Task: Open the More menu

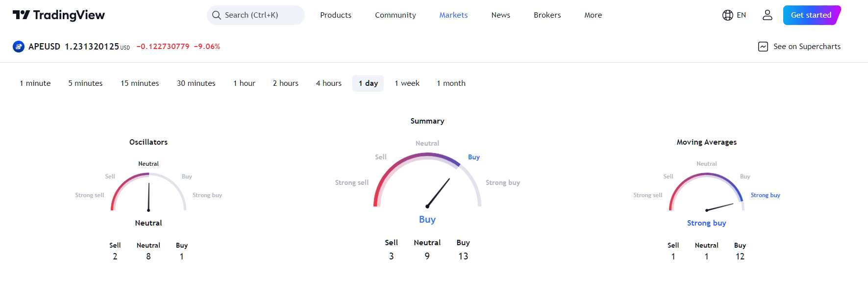Action: click(593, 15)
